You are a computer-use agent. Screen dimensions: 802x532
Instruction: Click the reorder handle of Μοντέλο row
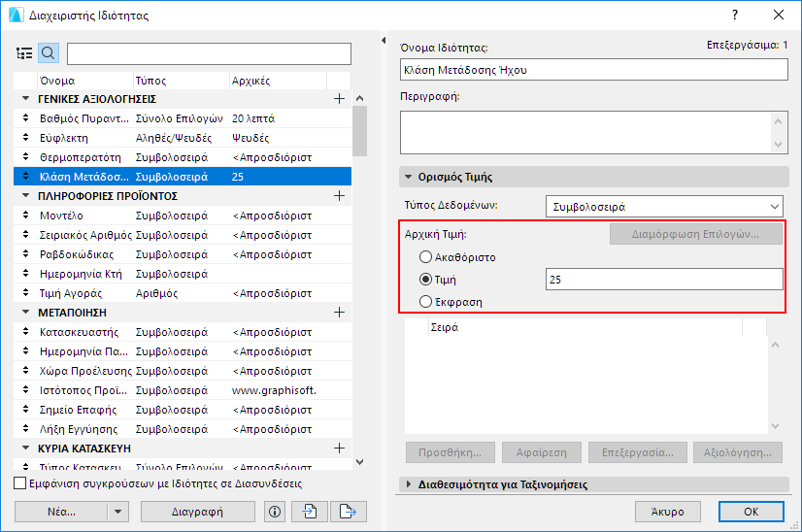pos(25,216)
